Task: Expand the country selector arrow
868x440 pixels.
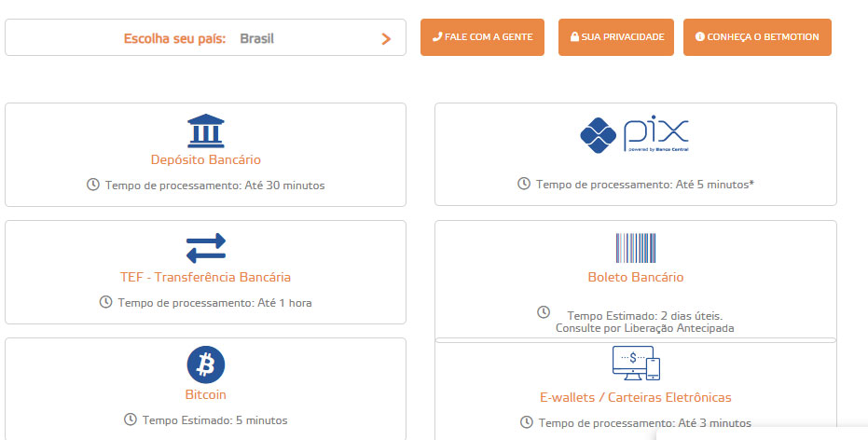Action: [x=386, y=39]
